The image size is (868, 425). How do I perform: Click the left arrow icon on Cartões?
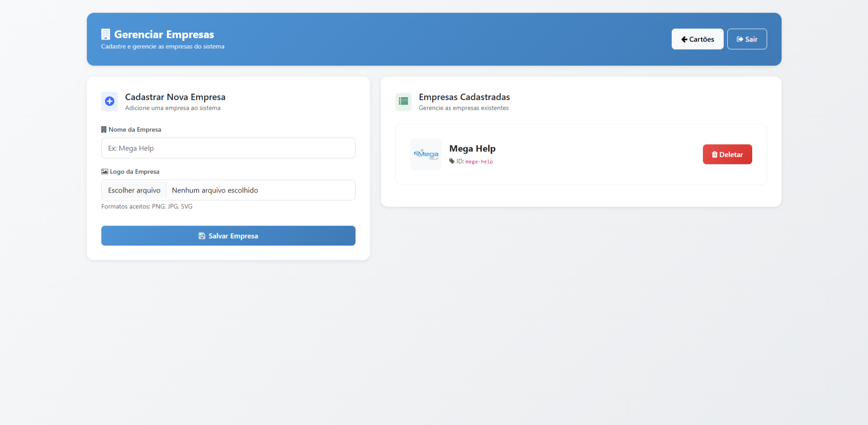tap(684, 39)
